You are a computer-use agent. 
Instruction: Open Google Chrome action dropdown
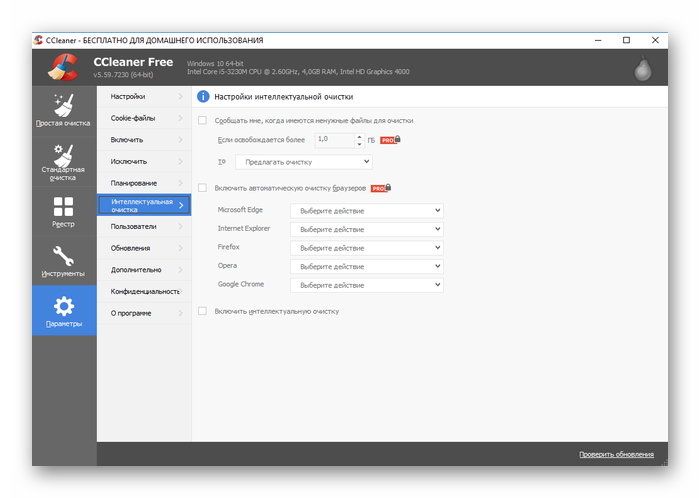click(367, 285)
